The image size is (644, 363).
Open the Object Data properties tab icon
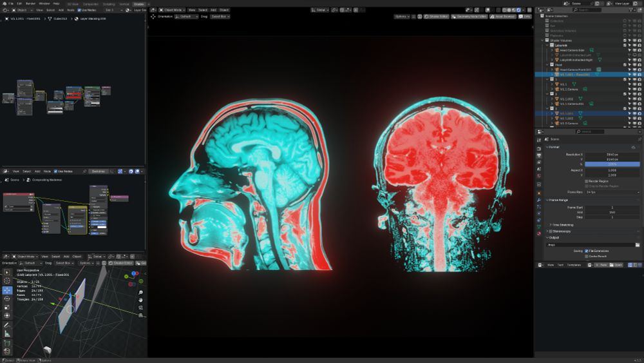[539, 227]
